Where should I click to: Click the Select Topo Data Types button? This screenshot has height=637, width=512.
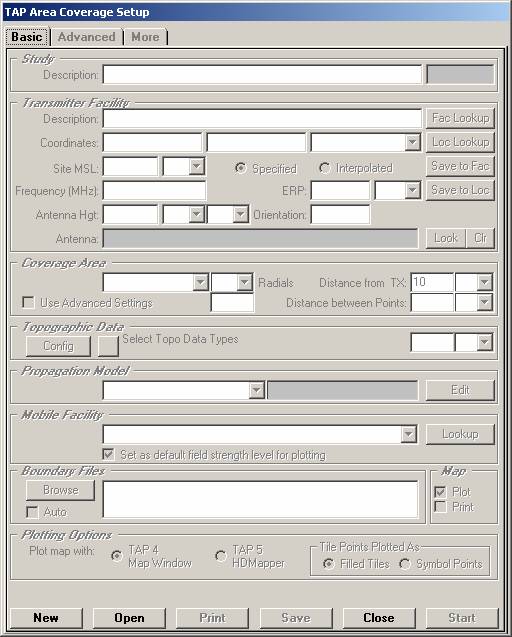[108, 346]
